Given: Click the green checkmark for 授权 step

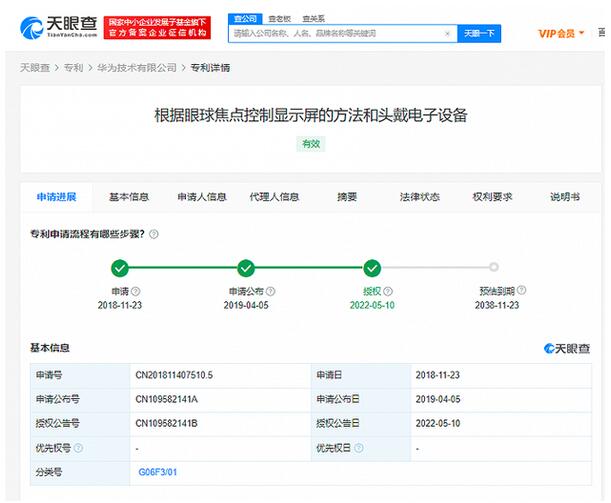Looking at the screenshot, I should 372,268.
